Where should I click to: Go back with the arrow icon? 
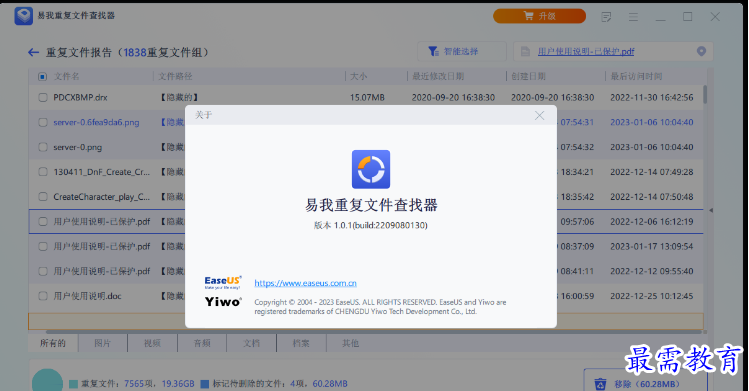[x=33, y=53]
